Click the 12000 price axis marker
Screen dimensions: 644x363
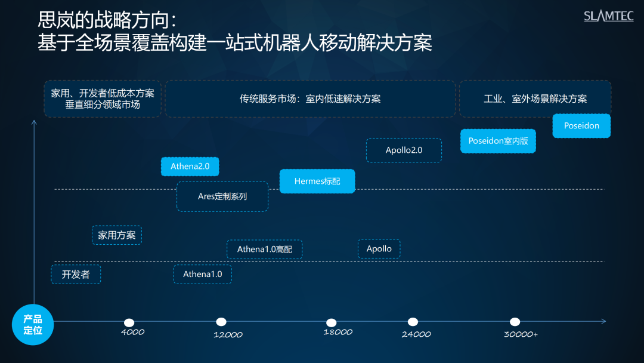point(221,322)
